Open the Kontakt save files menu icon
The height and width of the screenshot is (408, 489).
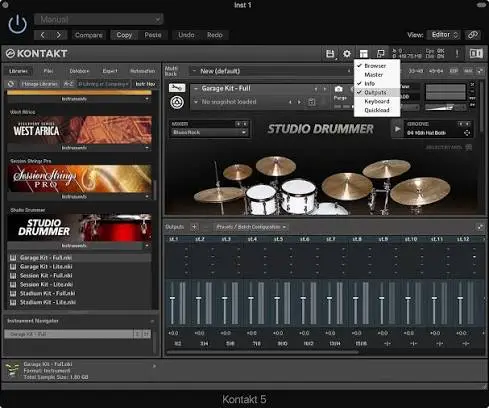(330, 53)
